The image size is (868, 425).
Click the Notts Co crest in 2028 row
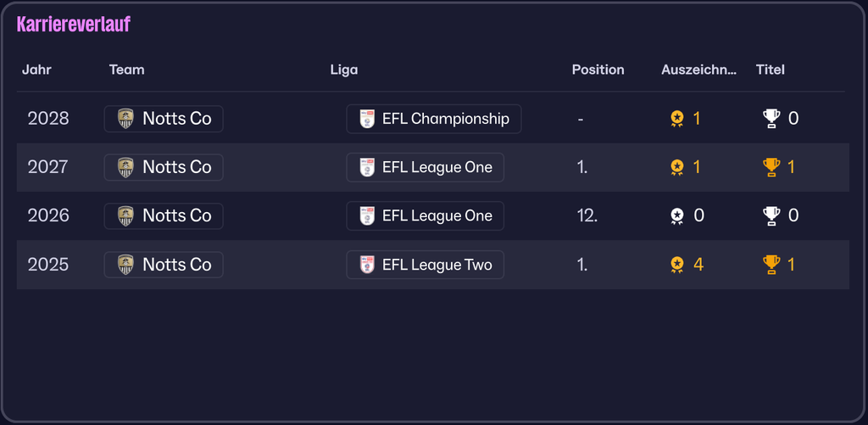125,119
